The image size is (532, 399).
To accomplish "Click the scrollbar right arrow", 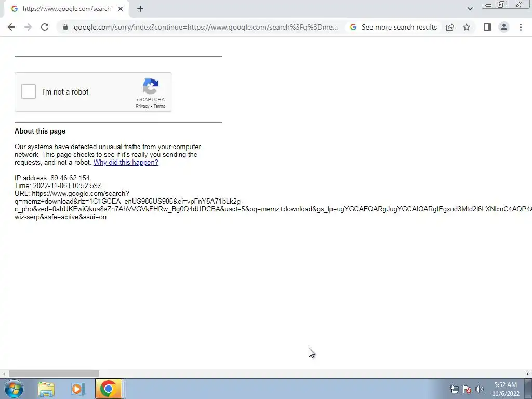I will coord(528,374).
